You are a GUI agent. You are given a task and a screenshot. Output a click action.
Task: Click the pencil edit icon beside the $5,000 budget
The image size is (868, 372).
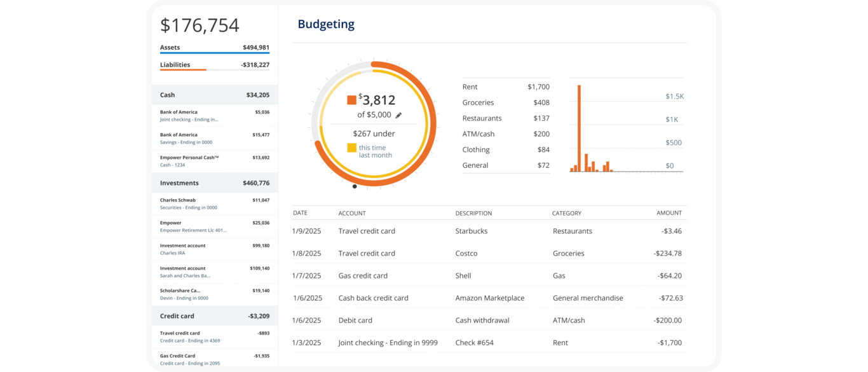(399, 116)
